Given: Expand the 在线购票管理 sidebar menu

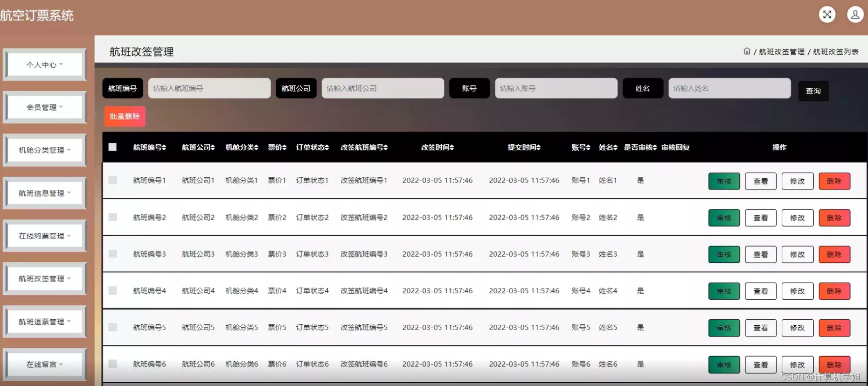Looking at the screenshot, I should click(x=45, y=236).
